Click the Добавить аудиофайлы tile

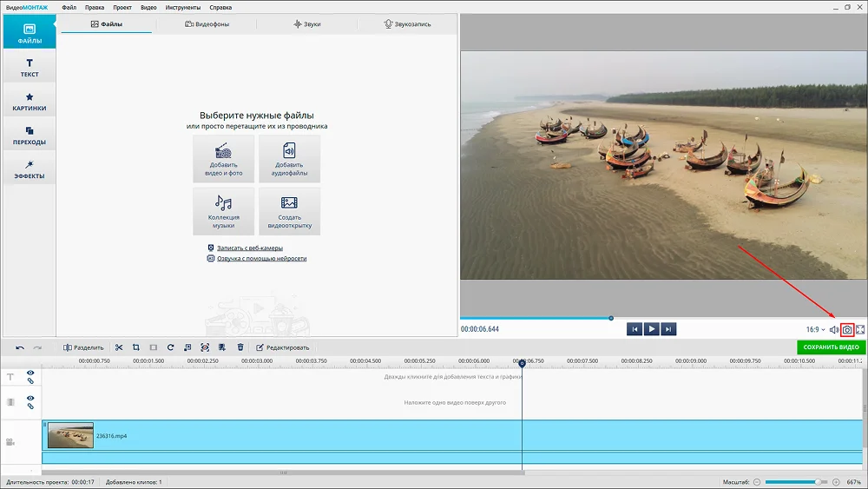click(x=290, y=158)
